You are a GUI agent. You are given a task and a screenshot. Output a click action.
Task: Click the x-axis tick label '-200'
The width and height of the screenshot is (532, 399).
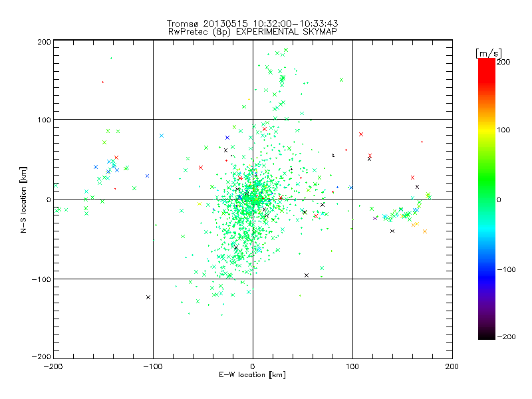point(53,366)
